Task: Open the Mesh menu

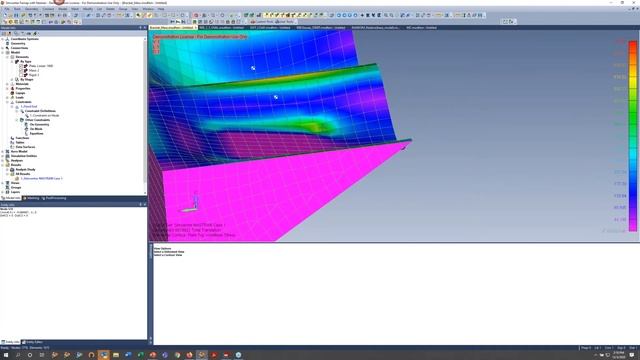Action: point(75,9)
